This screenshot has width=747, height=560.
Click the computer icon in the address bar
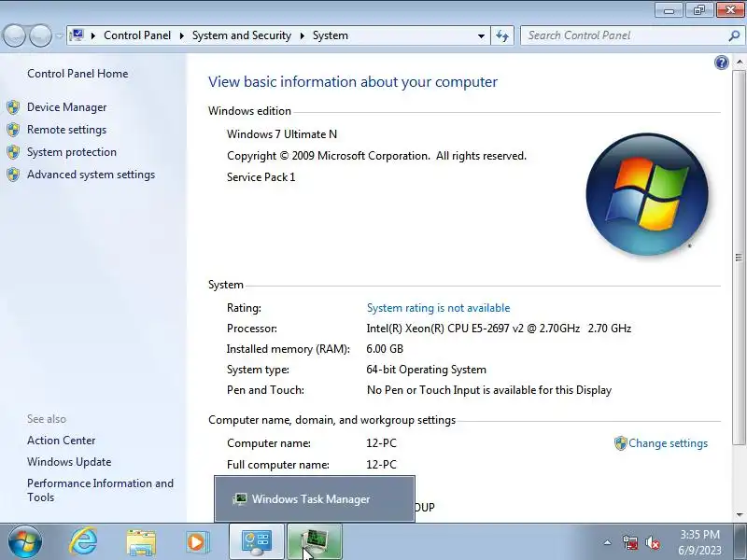point(77,35)
